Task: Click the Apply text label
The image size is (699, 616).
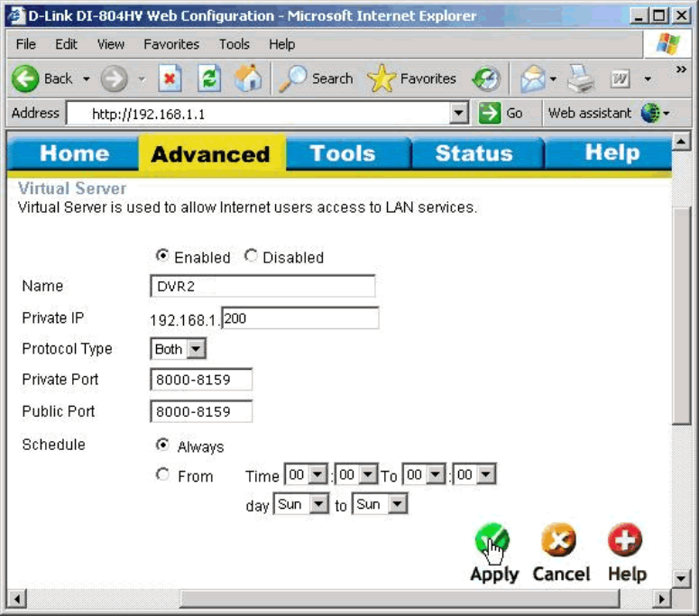Action: pyautogui.click(x=494, y=575)
